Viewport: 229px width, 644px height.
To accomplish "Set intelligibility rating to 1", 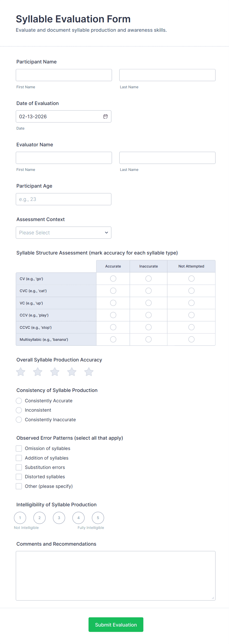I will tap(20, 518).
